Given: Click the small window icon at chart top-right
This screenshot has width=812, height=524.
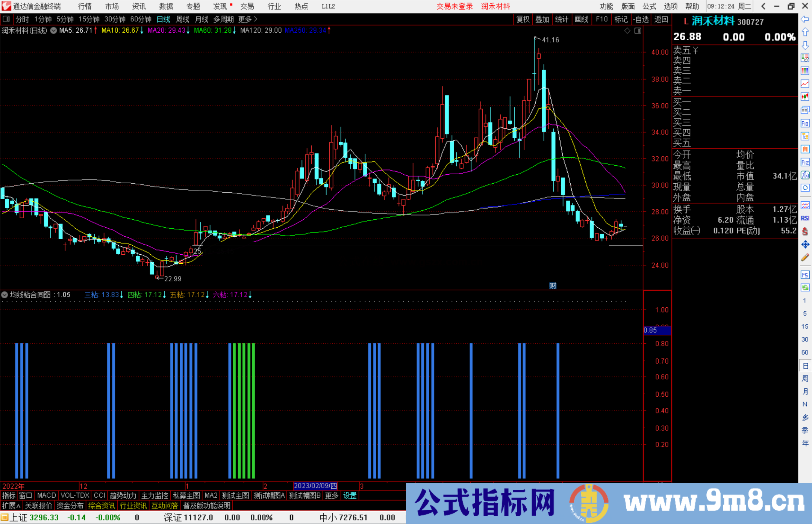Looking at the screenshot, I should pyautogui.click(x=638, y=31).
